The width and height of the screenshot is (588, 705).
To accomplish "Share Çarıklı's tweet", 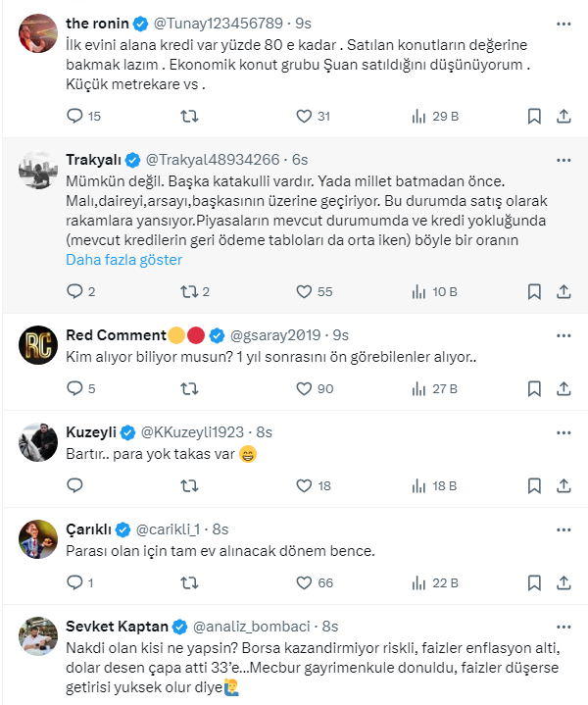I will point(563,582).
